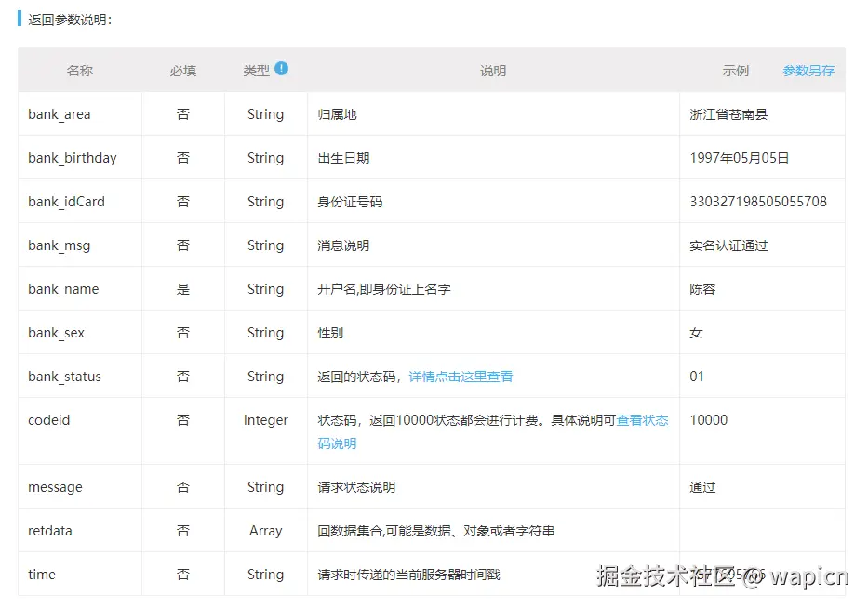The height and width of the screenshot is (608, 868).
Task: Click the bank_sex parameter cell
Action: (x=56, y=332)
